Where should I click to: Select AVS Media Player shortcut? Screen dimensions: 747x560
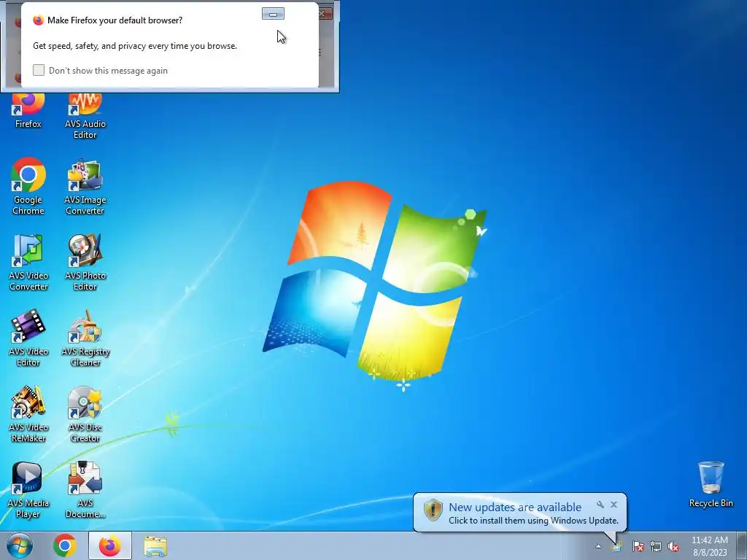pyautogui.click(x=28, y=489)
